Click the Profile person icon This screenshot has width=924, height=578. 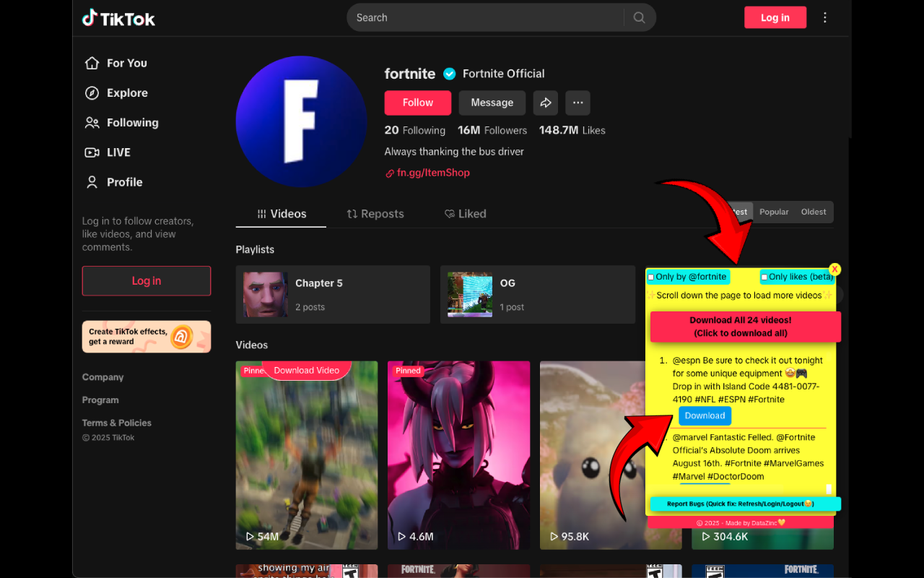point(92,182)
